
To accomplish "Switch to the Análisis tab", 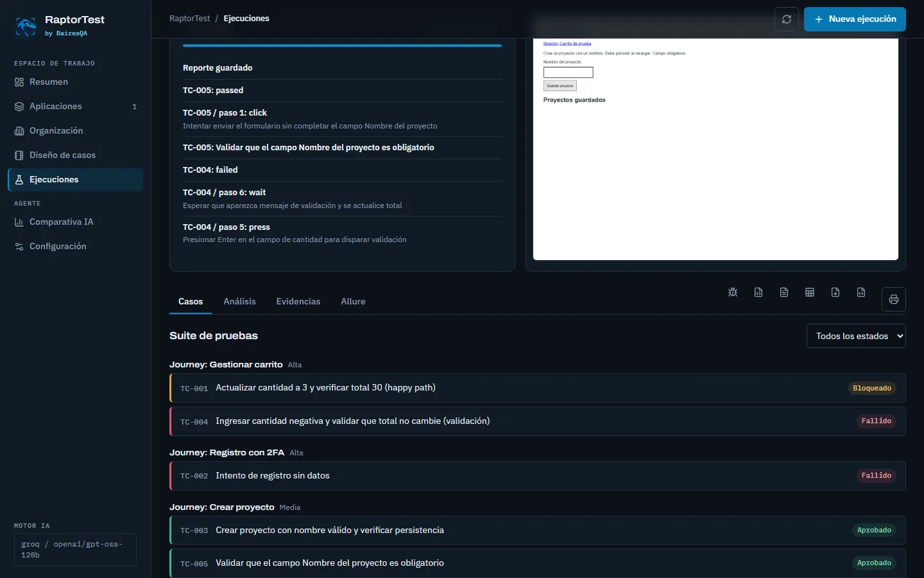I will pyautogui.click(x=239, y=301).
